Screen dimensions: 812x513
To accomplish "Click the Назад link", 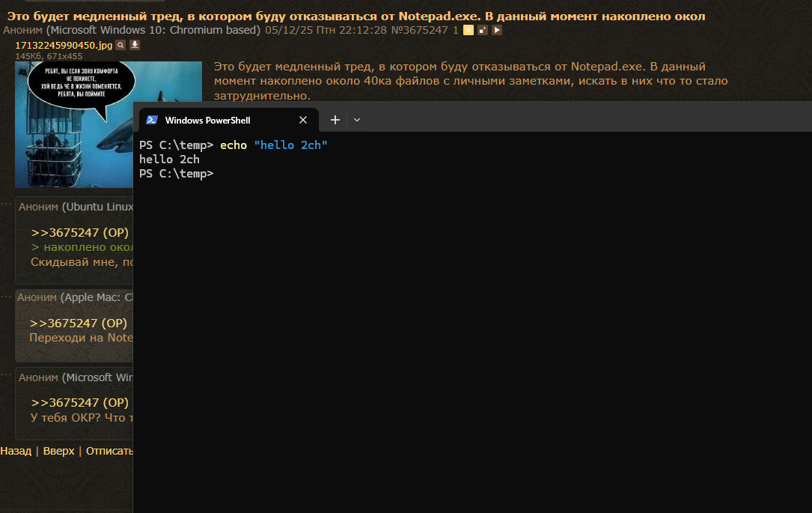I will [16, 451].
